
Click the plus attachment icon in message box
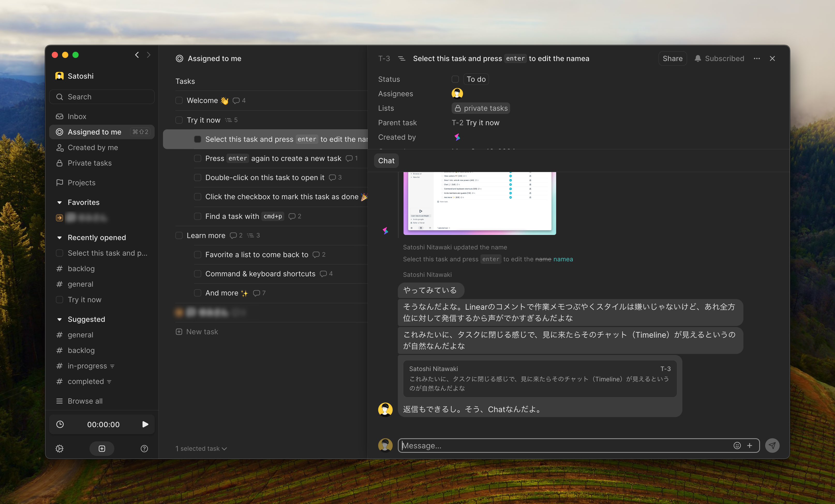[x=749, y=445]
